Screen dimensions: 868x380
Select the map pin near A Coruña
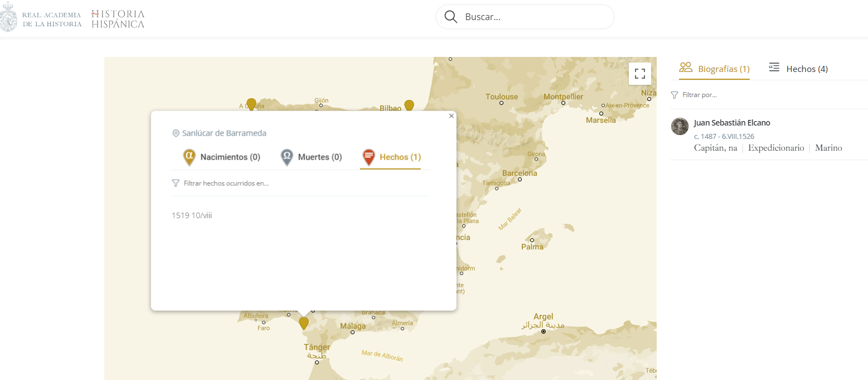tap(251, 104)
